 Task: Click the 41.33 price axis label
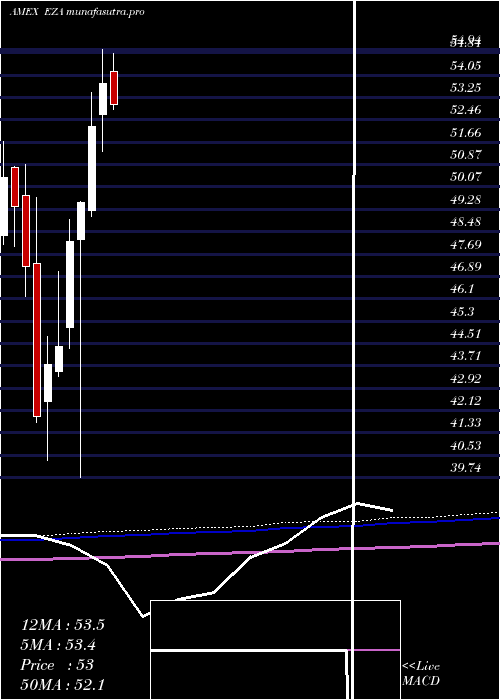[x=466, y=423]
